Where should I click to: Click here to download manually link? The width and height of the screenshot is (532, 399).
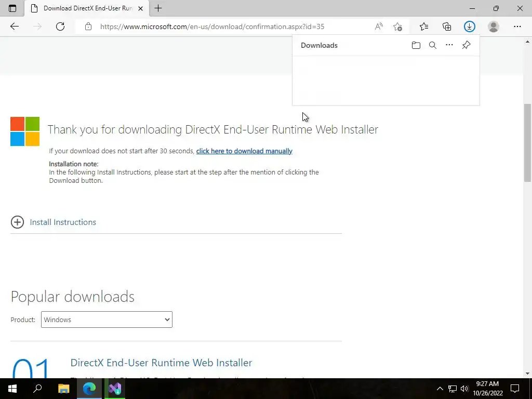(x=244, y=151)
